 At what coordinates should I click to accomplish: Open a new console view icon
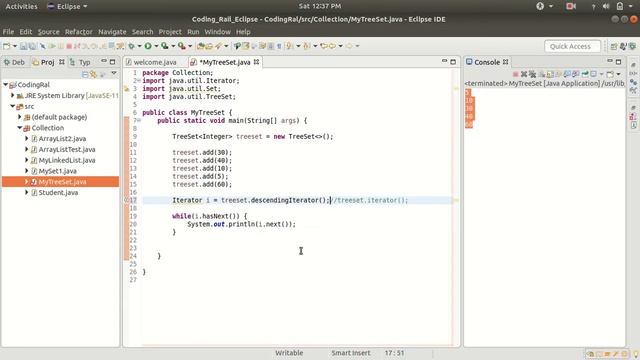click(x=610, y=74)
